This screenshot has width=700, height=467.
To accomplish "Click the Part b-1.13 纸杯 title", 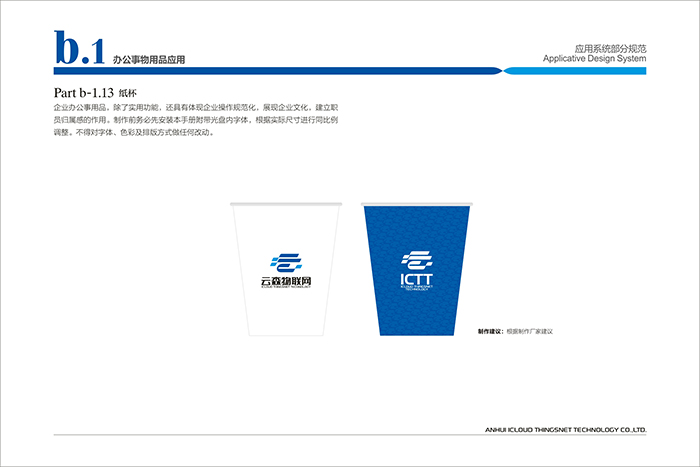I will (x=96, y=93).
